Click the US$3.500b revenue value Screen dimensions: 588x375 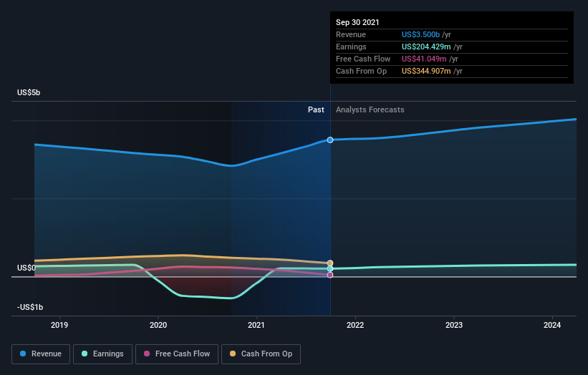(x=420, y=34)
